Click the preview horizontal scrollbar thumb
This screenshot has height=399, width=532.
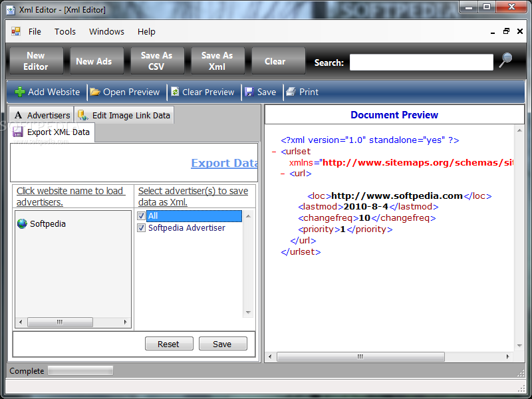click(360, 356)
